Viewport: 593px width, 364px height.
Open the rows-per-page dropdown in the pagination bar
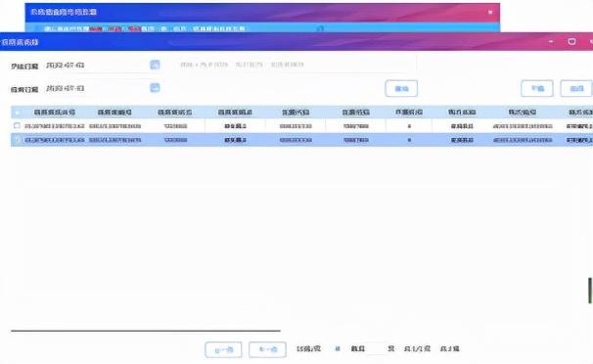click(x=318, y=348)
